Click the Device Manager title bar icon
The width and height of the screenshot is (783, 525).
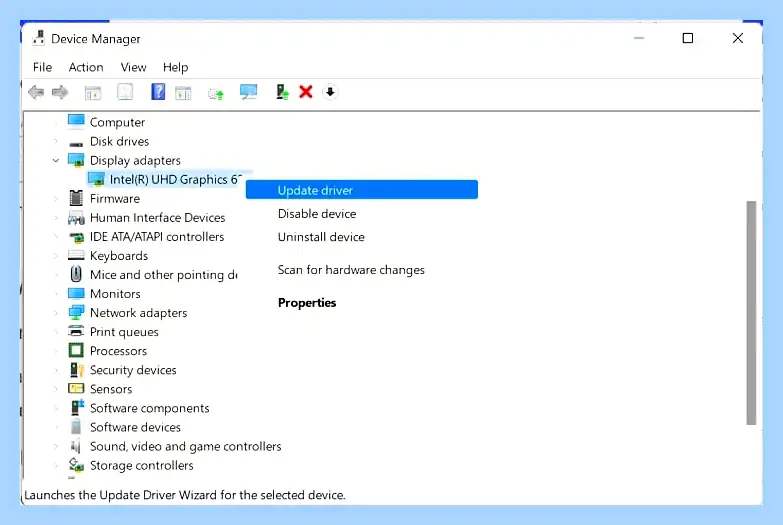click(38, 38)
